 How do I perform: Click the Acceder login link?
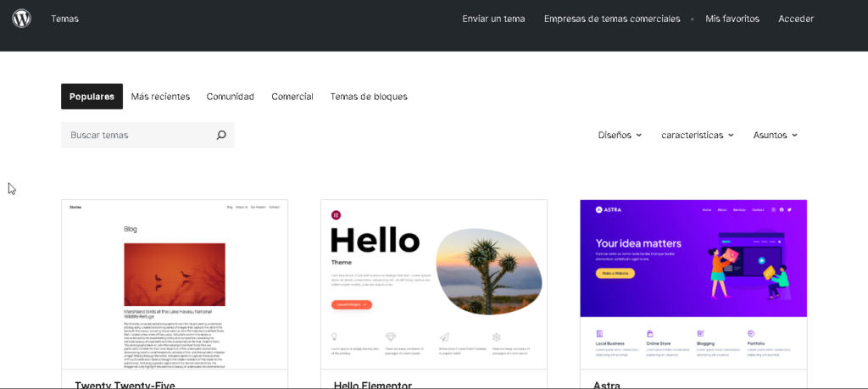coord(796,19)
